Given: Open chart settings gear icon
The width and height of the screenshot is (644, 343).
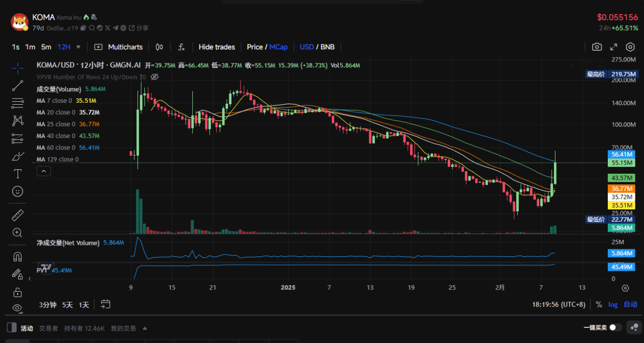Looking at the screenshot, I should [x=630, y=47].
